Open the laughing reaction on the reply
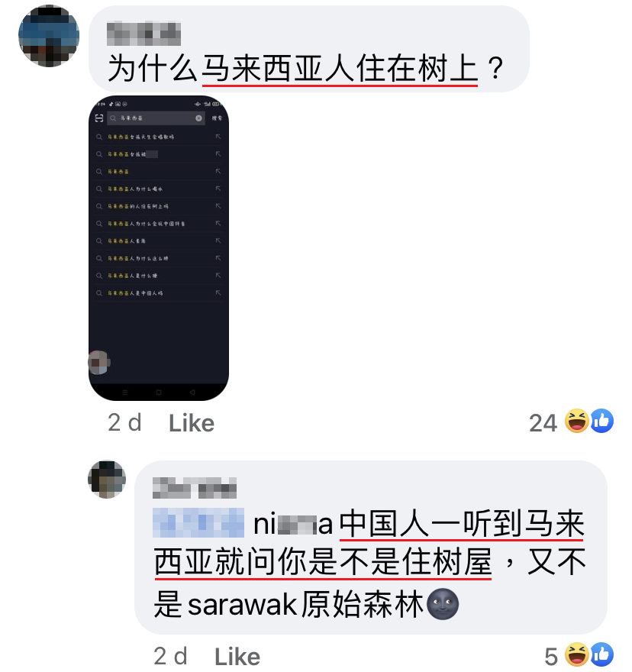The image size is (632, 672). pos(576,654)
